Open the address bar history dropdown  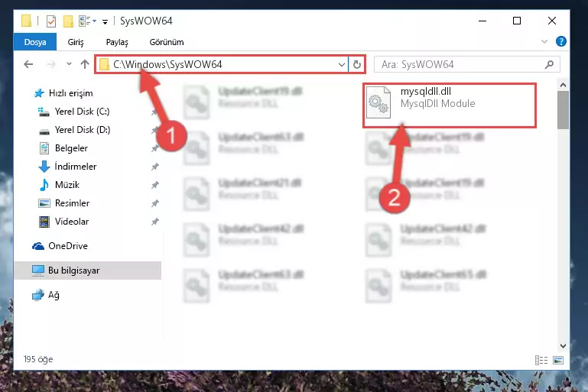click(341, 64)
